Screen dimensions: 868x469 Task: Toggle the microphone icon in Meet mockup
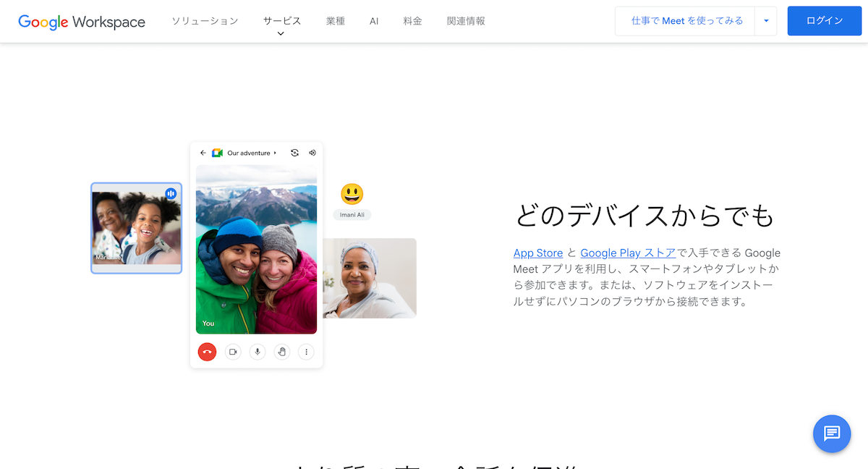(x=258, y=352)
